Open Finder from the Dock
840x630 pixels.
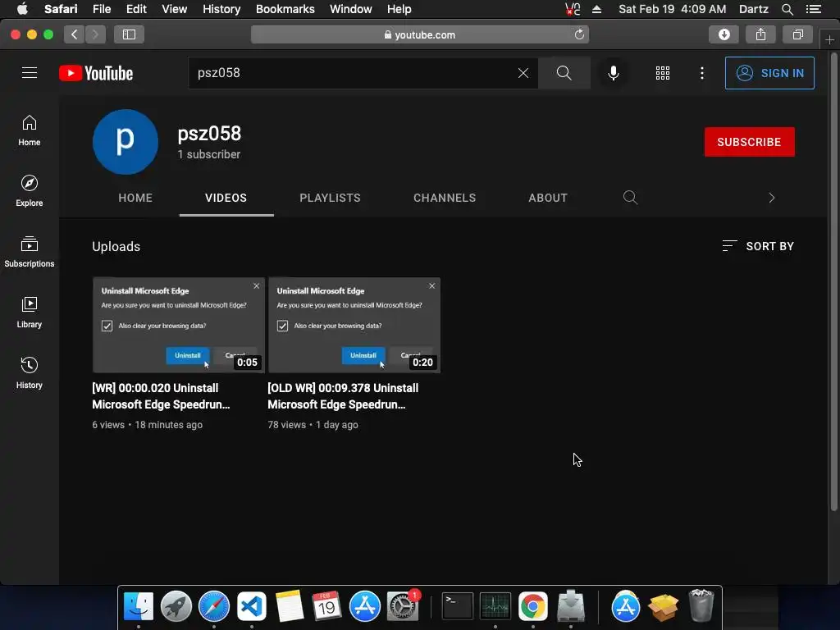(138, 606)
